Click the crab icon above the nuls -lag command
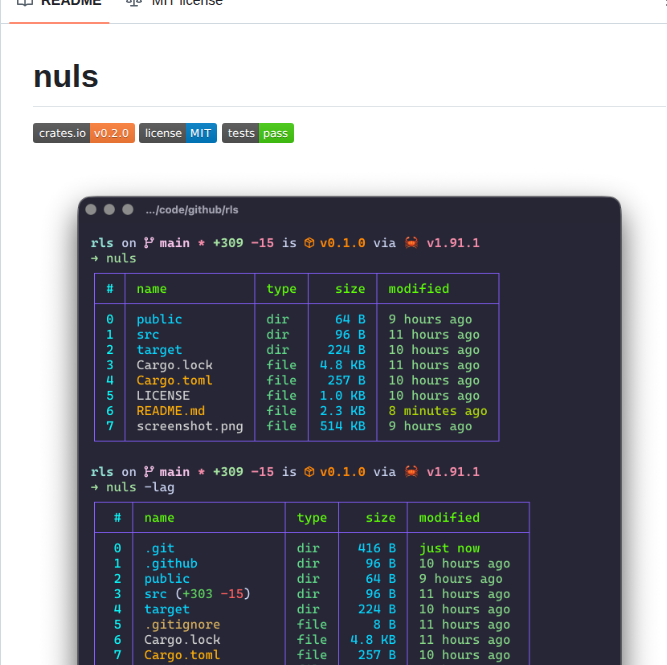667x665 pixels. pyautogui.click(x=411, y=471)
